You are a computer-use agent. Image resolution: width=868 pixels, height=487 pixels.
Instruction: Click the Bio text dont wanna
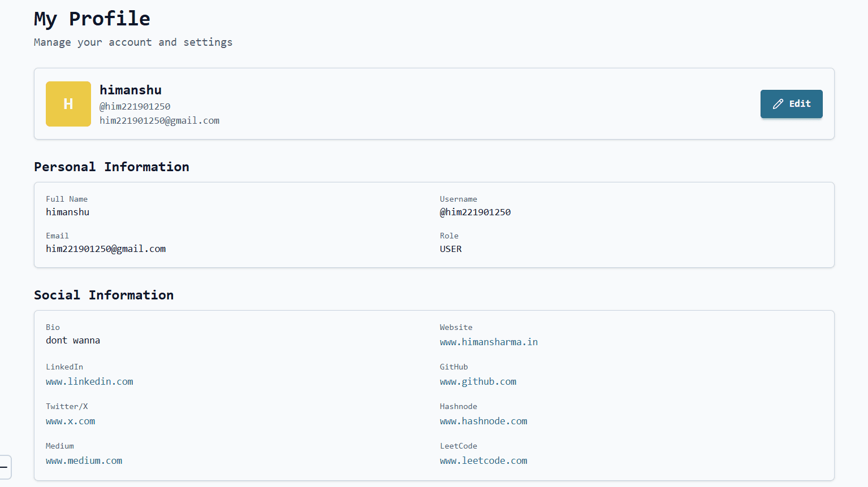click(x=73, y=340)
